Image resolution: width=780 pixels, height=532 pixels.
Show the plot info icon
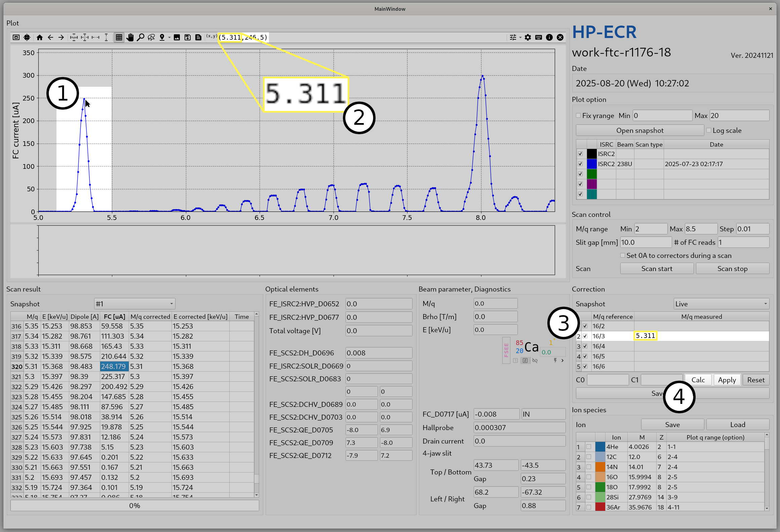pyautogui.click(x=549, y=37)
